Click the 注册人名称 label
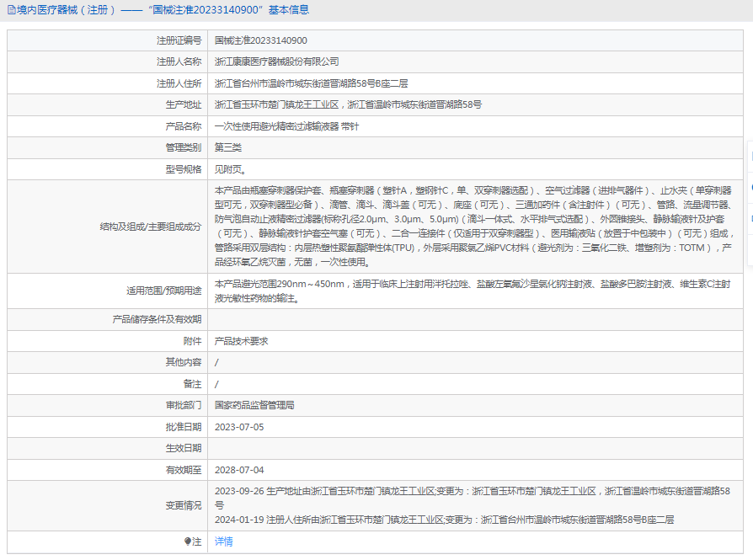The image size is (753, 560). pos(179,62)
